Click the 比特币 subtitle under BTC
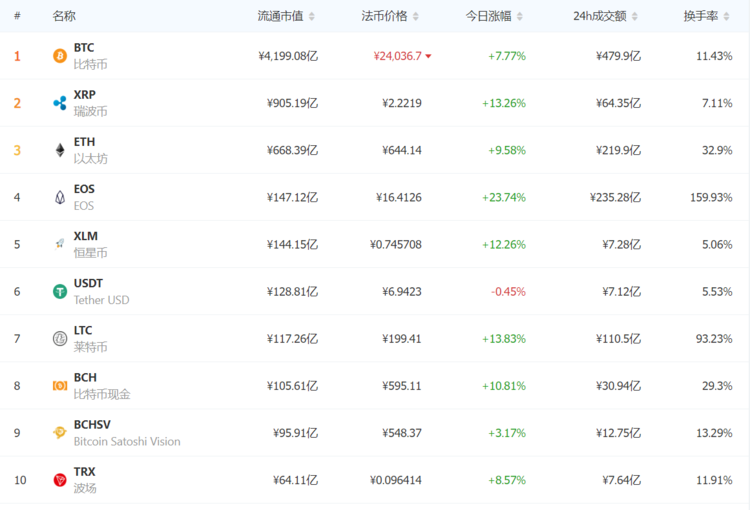 [x=90, y=64]
